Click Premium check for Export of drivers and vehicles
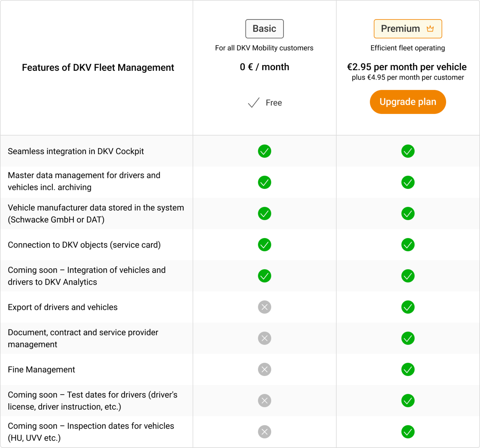The height and width of the screenshot is (448, 480). tap(408, 307)
